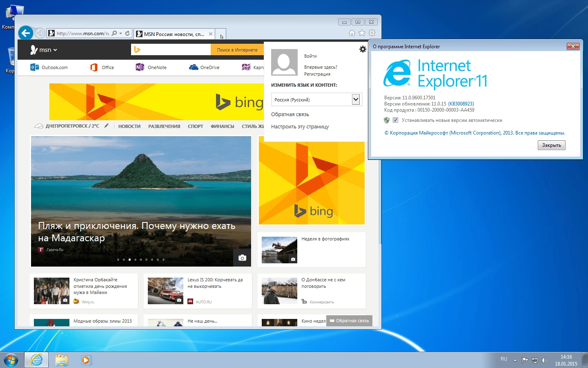Click the user avatar picture
588x368 pixels.
(285, 62)
